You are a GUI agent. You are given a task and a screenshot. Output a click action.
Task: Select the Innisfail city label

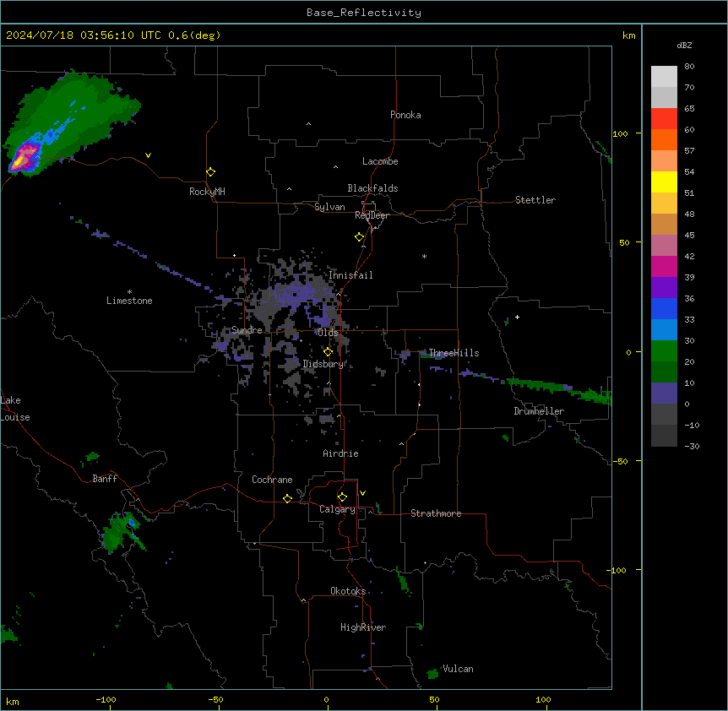pos(351,275)
